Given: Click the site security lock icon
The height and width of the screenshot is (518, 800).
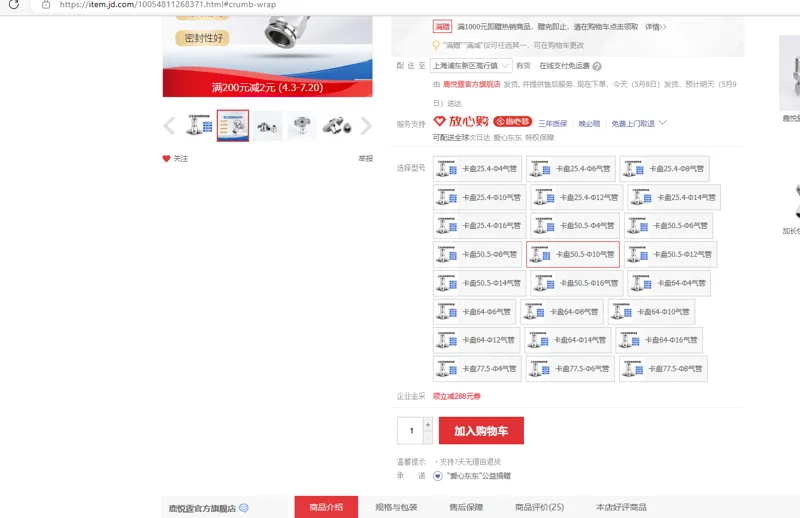Looking at the screenshot, I should click(46, 5).
